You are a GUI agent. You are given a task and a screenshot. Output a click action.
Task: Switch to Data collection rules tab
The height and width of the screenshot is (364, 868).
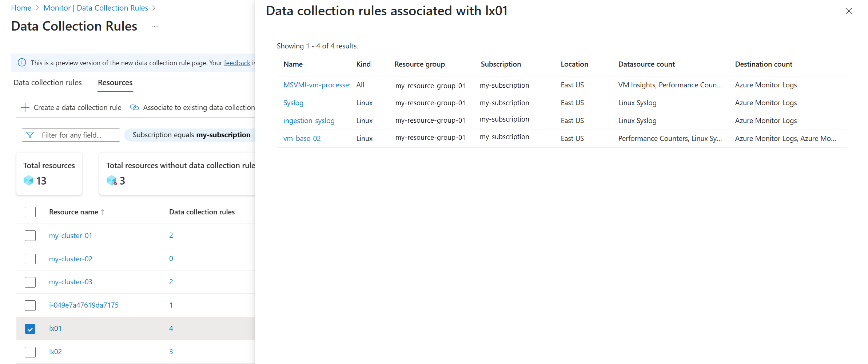[48, 83]
